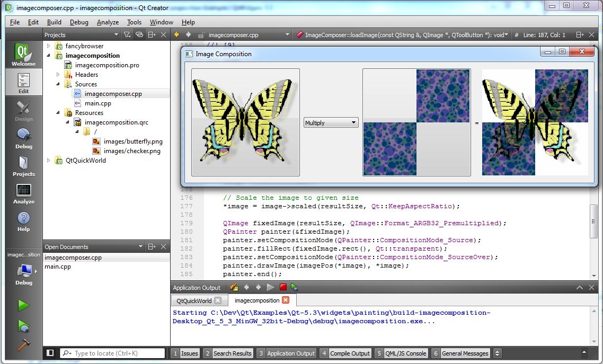Expand the QtQuickWorld project

pos(48,161)
